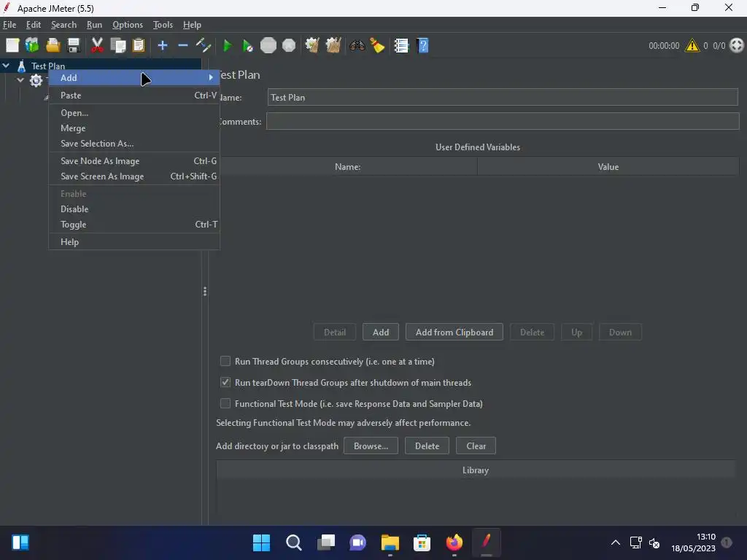747x560 pixels.
Task: Open Search with binoculars icon
Action: (357, 46)
